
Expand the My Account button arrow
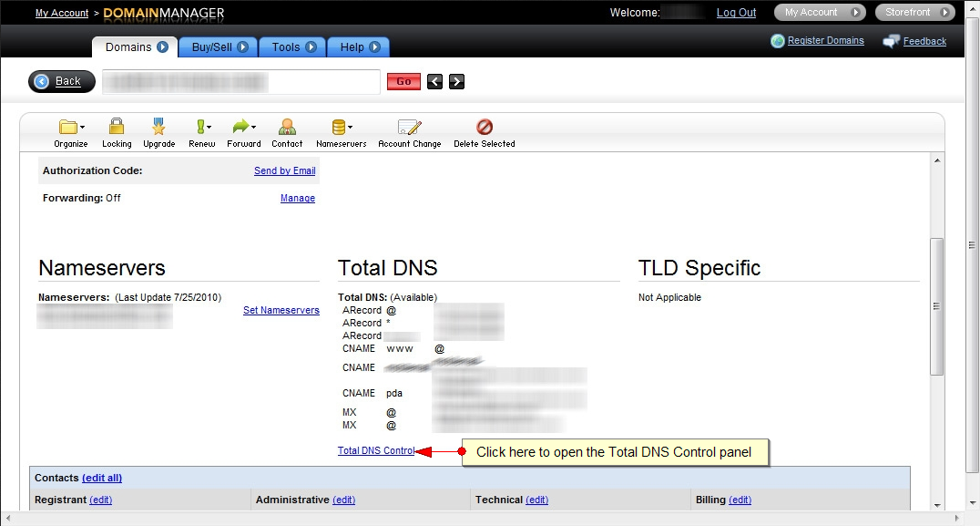(x=855, y=13)
